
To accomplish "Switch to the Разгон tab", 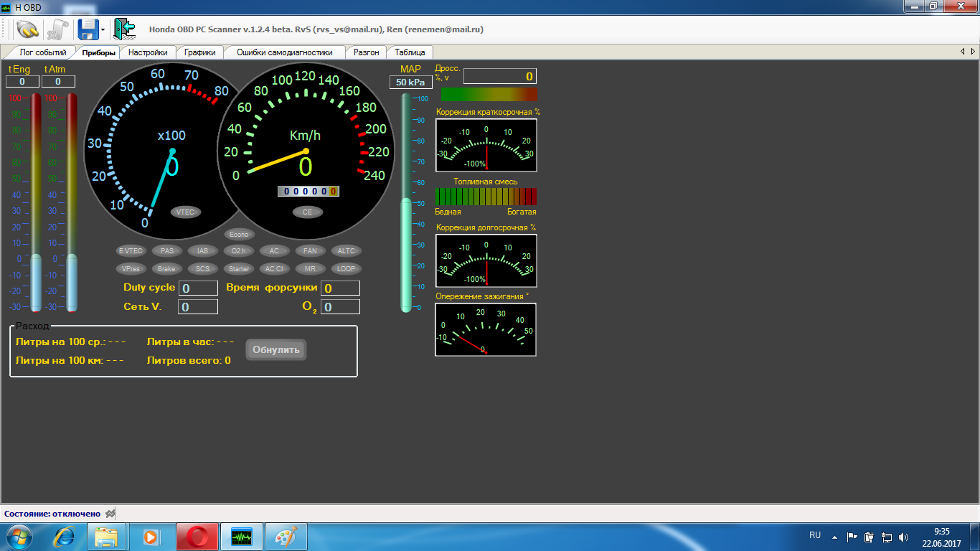I will pyautogui.click(x=367, y=52).
